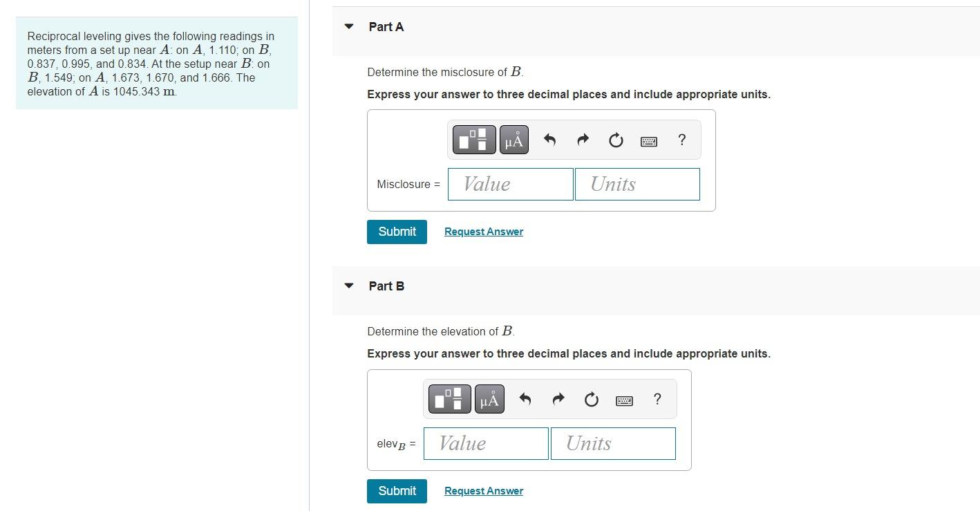This screenshot has width=980, height=511.
Task: Select the μÅ units icon in Part B
Action: click(489, 398)
